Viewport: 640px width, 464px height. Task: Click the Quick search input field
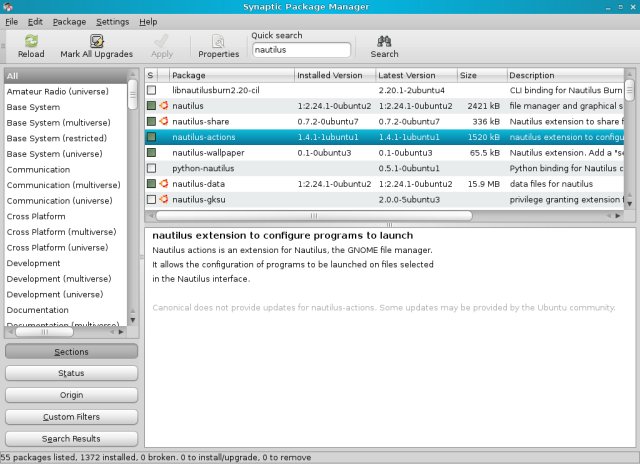coord(301,50)
